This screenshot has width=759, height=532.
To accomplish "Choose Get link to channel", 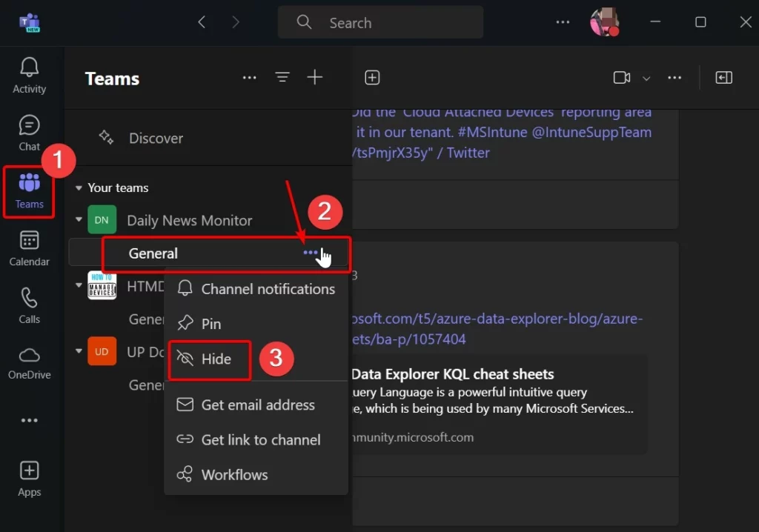I will [256, 439].
